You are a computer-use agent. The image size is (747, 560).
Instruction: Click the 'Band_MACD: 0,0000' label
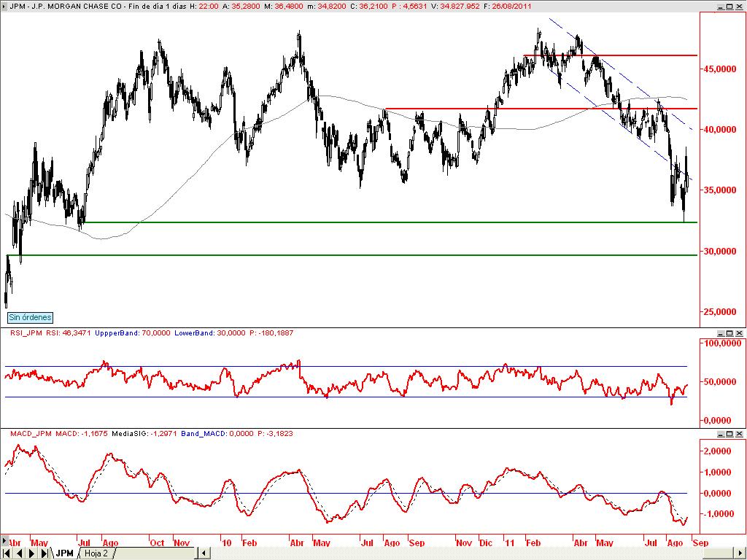pos(217,434)
